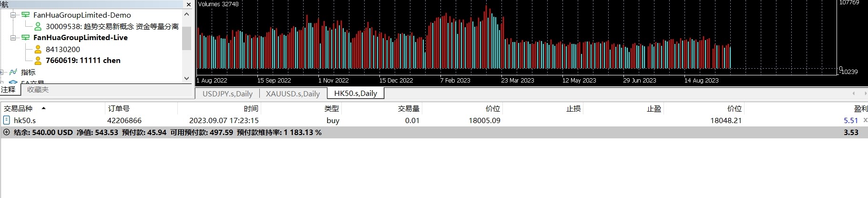Screen dimensions: 868x198
Task: Expand the 结余 balance summary plus icon
Action: [x=6, y=132]
